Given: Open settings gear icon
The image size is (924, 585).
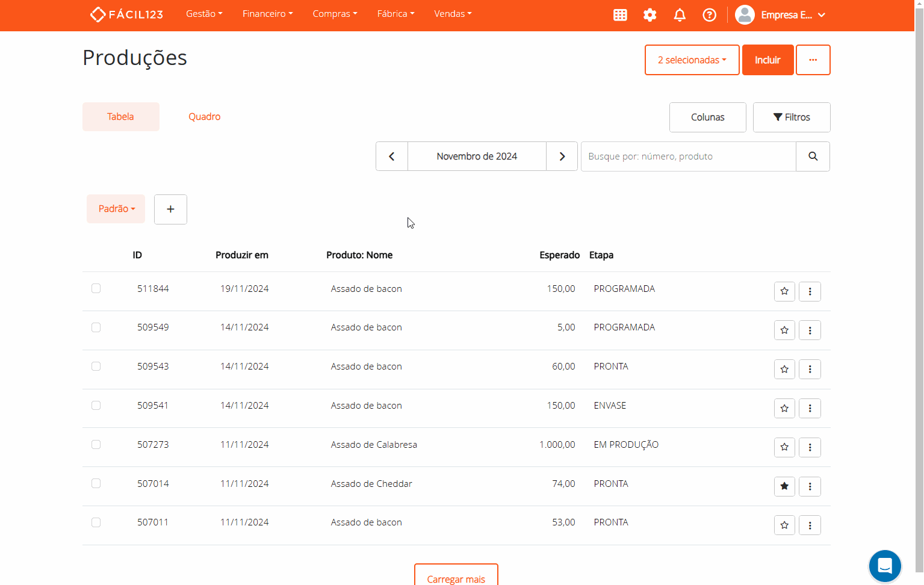Looking at the screenshot, I should point(650,15).
